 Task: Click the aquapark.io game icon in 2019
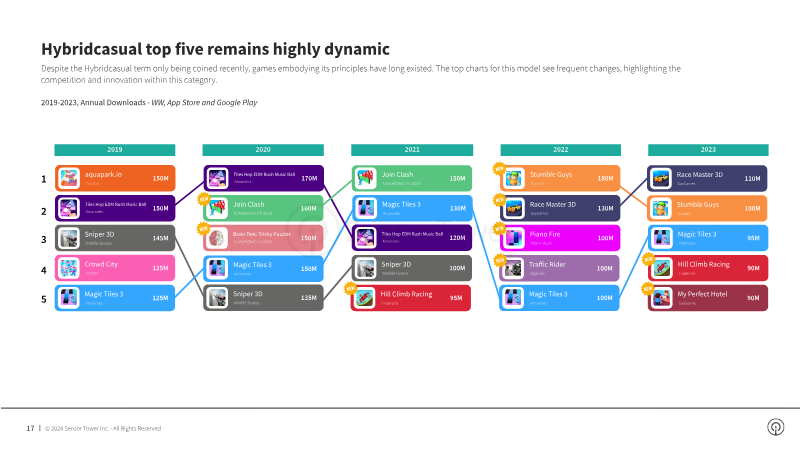68,179
